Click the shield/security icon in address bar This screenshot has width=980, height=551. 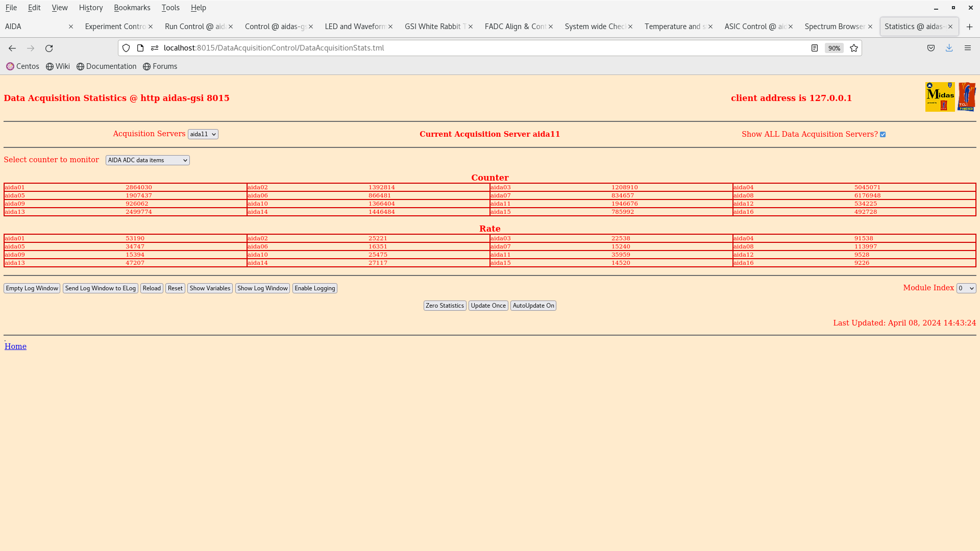[126, 48]
